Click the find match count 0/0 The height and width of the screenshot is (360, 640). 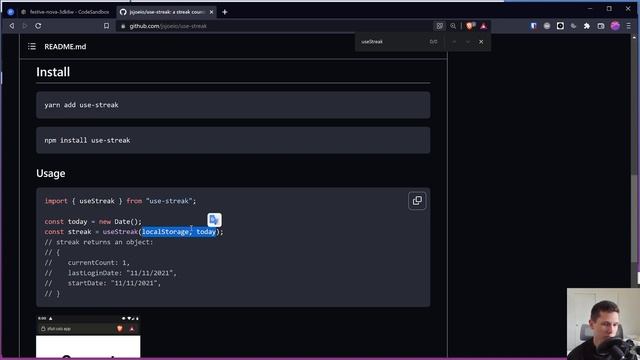click(x=433, y=42)
